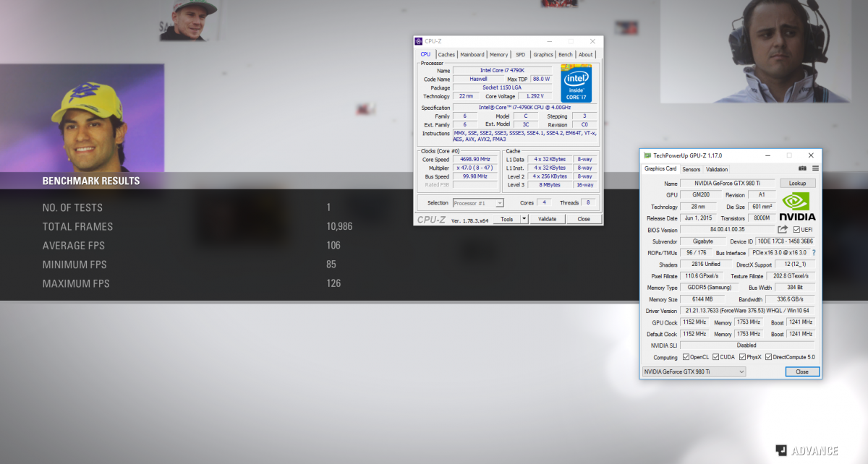Switch to the Memory tab in CPU-Z
Screen dimensions: 868x464
tap(498, 54)
